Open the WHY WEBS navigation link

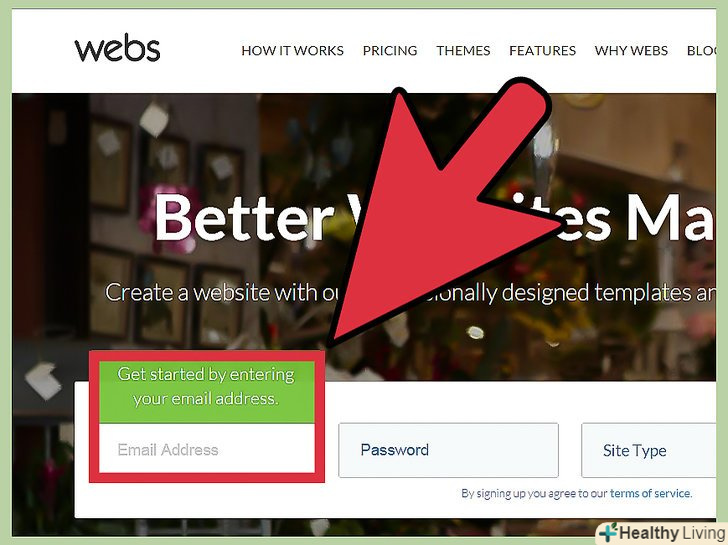[631, 50]
